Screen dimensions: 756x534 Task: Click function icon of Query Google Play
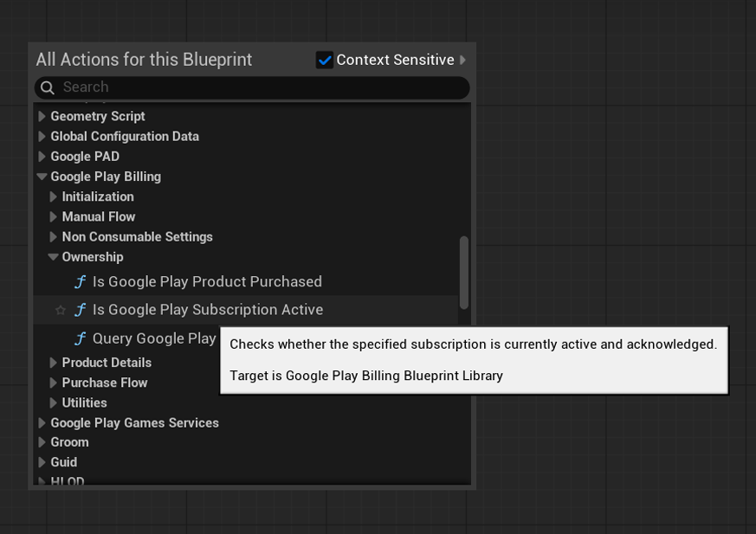(80, 338)
